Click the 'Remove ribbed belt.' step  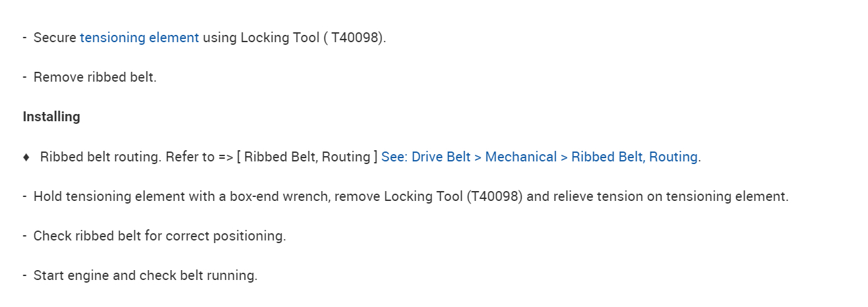coord(95,77)
